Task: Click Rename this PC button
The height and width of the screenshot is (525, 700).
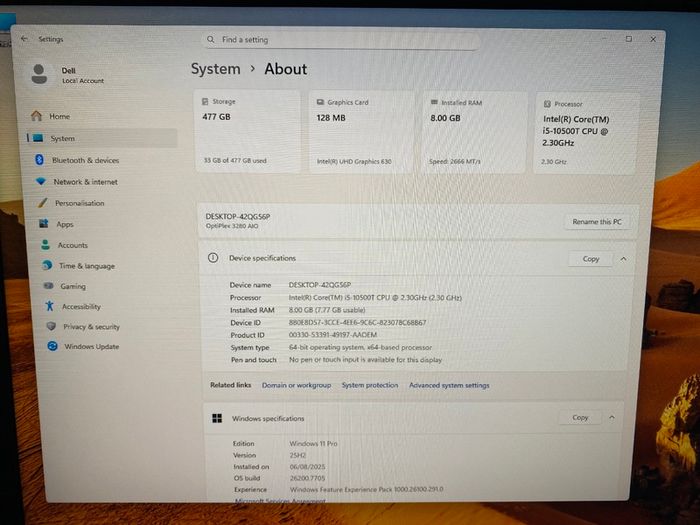Action: [597, 221]
